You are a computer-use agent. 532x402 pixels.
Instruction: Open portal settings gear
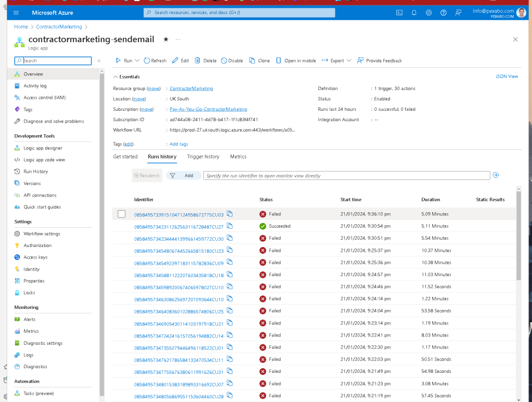[429, 13]
